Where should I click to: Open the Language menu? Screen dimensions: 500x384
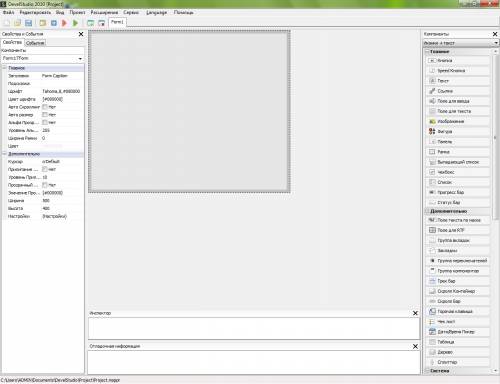coord(156,12)
